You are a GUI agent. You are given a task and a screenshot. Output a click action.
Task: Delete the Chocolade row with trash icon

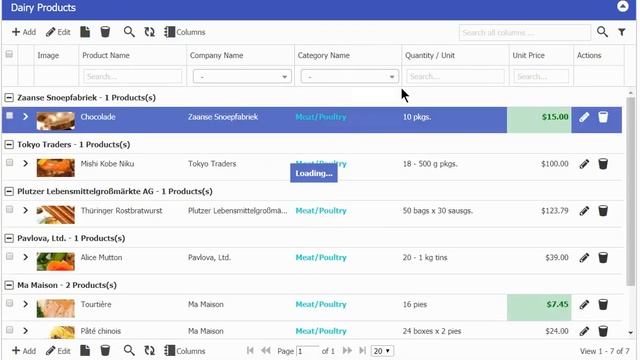point(603,117)
